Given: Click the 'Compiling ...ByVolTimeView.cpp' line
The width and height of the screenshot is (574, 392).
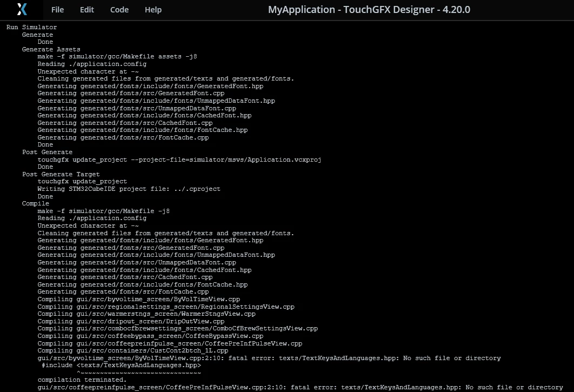Looking at the screenshot, I should (139, 300).
